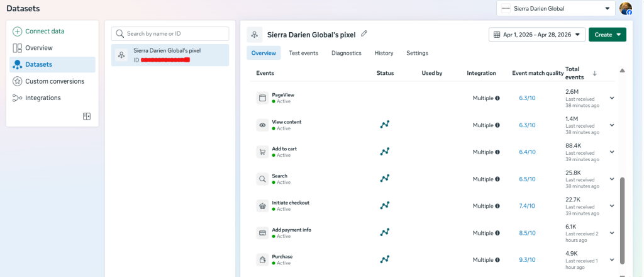Click the Add to cart icon
The height and width of the screenshot is (277, 644).
[262, 152]
